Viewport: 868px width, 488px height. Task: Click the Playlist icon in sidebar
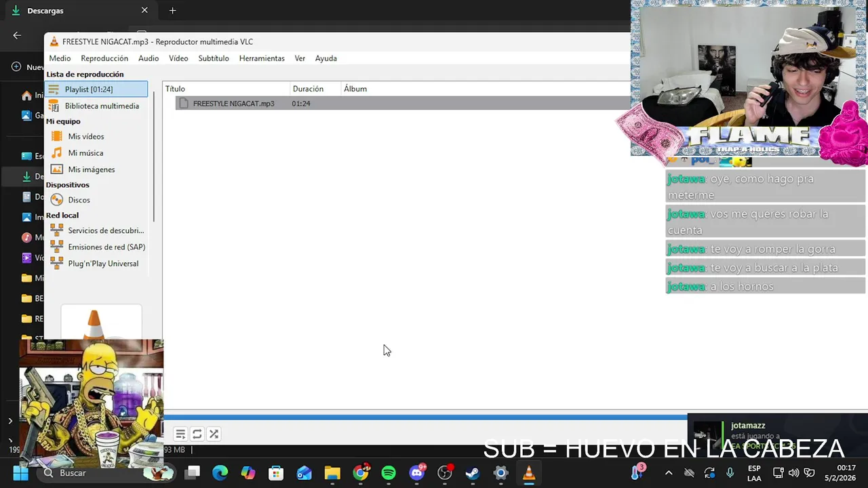click(x=54, y=89)
